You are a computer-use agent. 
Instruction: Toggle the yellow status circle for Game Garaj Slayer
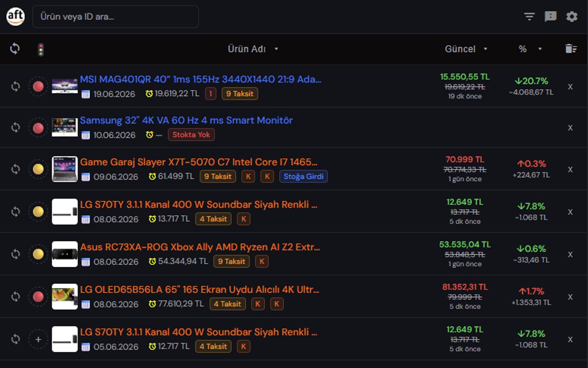38,169
